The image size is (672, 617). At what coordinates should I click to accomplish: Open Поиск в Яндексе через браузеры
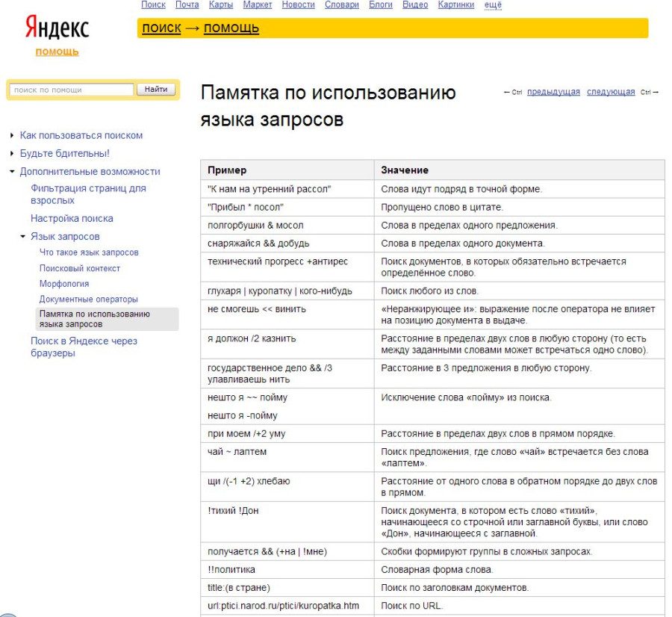[84, 347]
